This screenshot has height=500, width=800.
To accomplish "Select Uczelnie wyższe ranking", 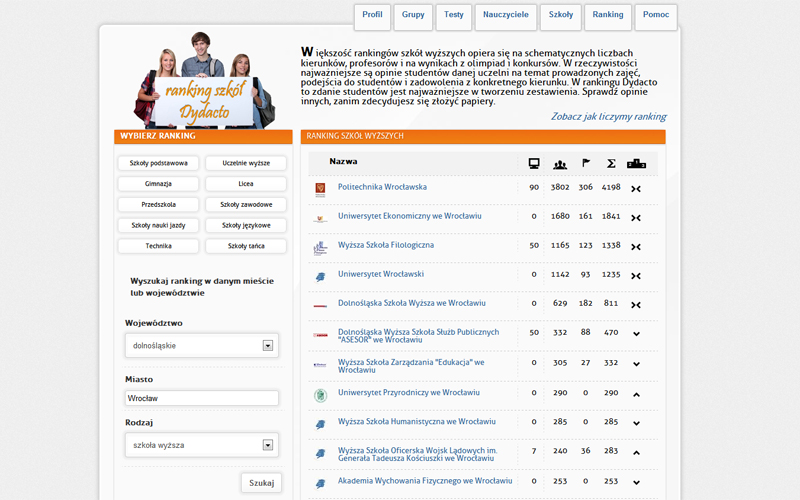I will (x=246, y=163).
